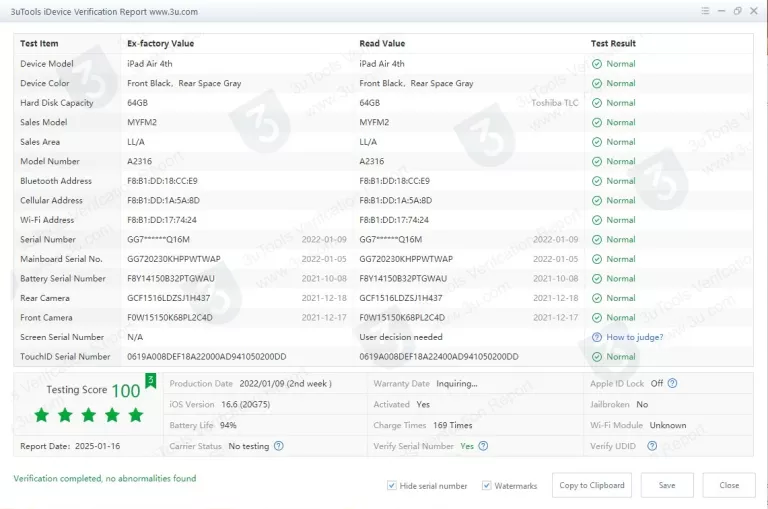The image size is (768, 509).
Task: Click the green check icon for Device Color
Action: (597, 83)
